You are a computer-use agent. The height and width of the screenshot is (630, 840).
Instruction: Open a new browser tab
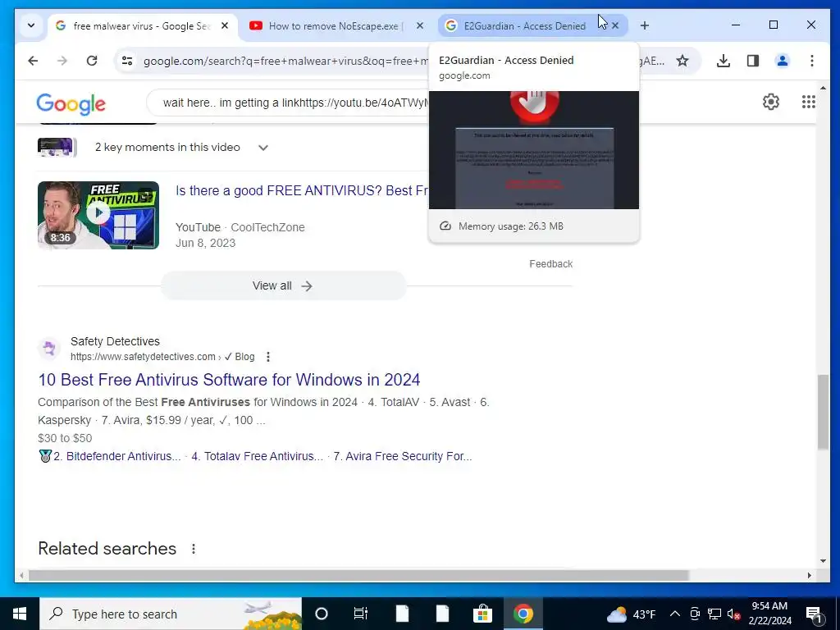(x=645, y=25)
